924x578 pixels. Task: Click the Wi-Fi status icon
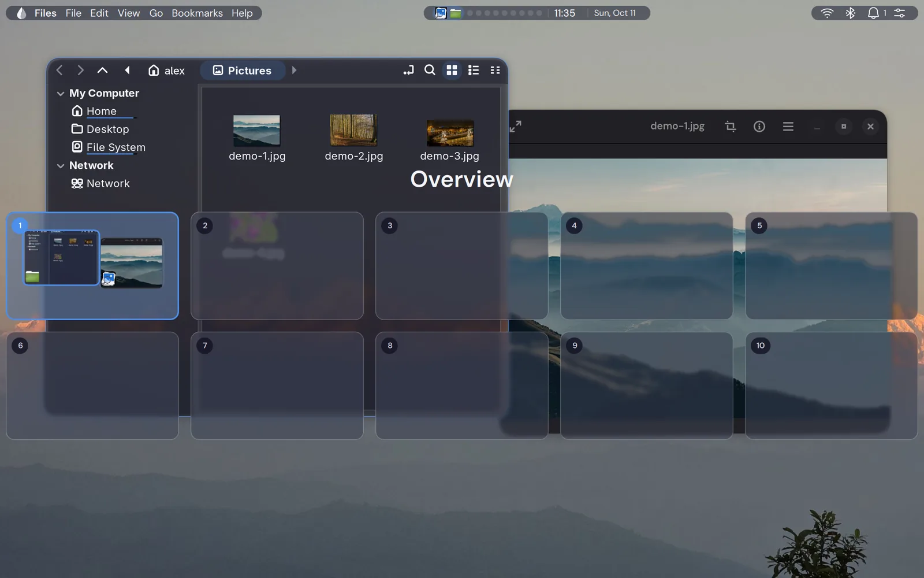click(827, 13)
